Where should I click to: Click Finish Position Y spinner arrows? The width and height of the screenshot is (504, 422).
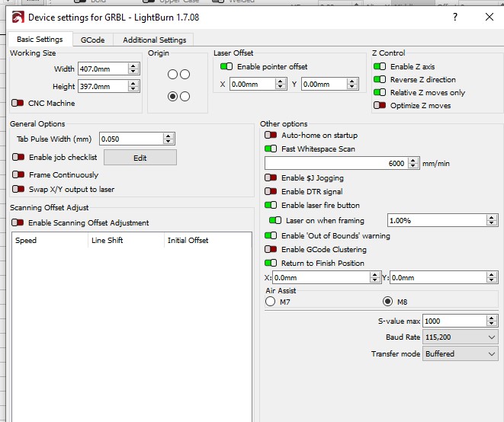492,277
